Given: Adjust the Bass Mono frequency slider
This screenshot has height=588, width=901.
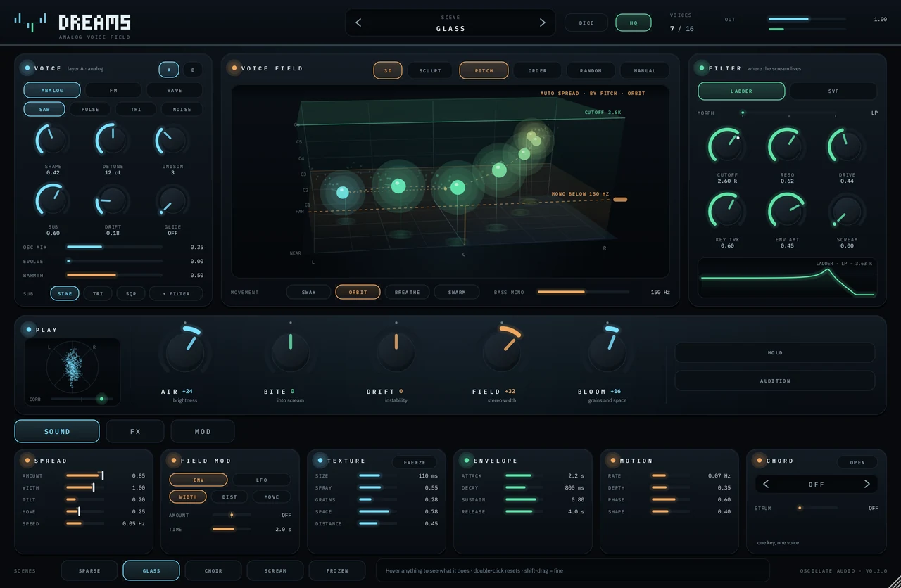Looking at the screenshot, I should click(583, 292).
